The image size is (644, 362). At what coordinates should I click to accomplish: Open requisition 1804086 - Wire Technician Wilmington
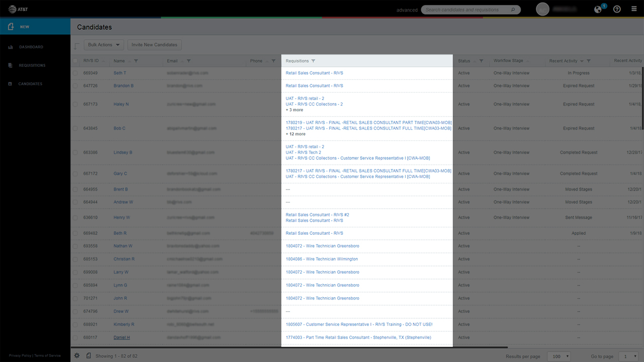pyautogui.click(x=322, y=259)
